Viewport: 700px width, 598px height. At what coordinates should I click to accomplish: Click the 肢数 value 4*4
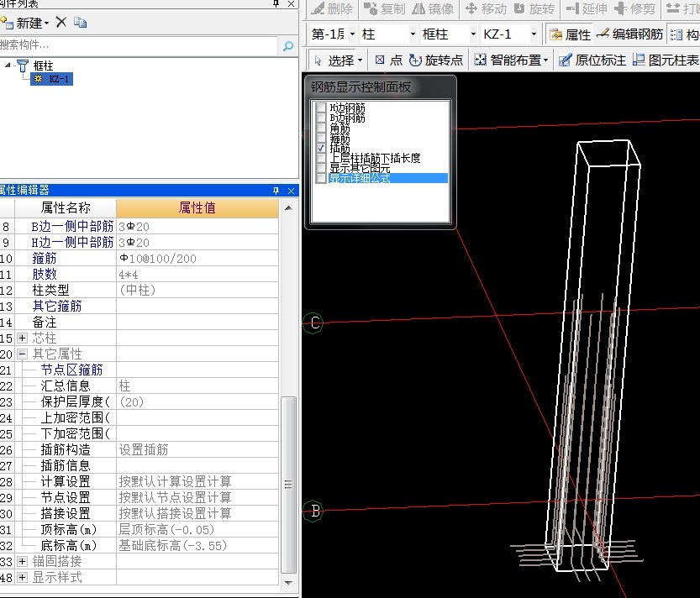(197, 275)
